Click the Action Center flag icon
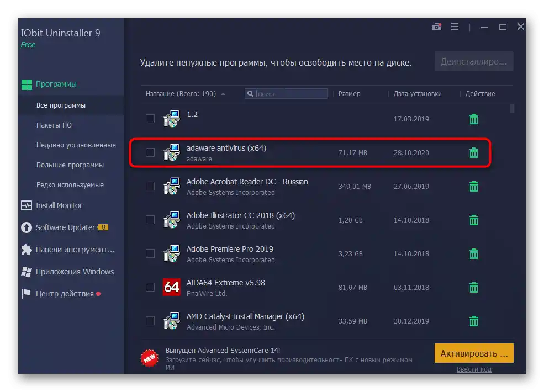Screen dimensions: 544x392 coord(27,294)
